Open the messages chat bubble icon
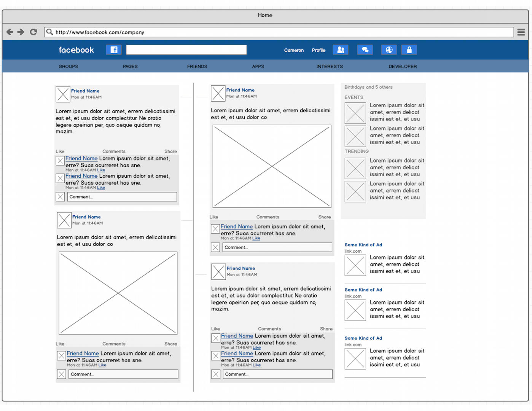This screenshot has width=532, height=411. click(x=365, y=50)
